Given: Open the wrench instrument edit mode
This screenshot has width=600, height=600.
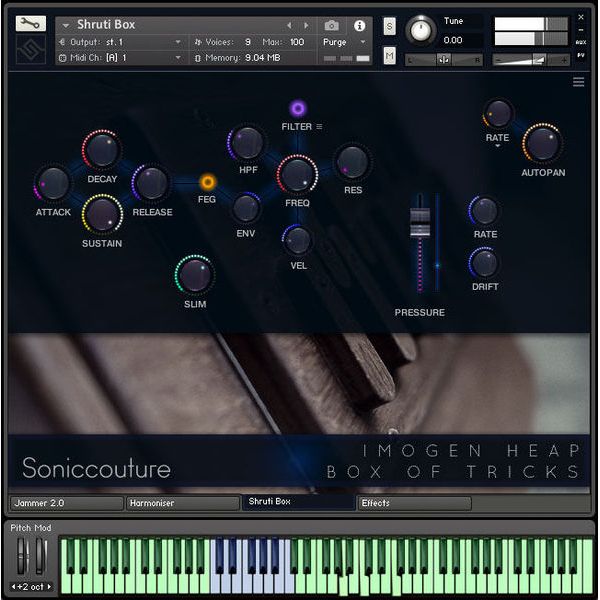Looking at the screenshot, I should pyautogui.click(x=31, y=24).
